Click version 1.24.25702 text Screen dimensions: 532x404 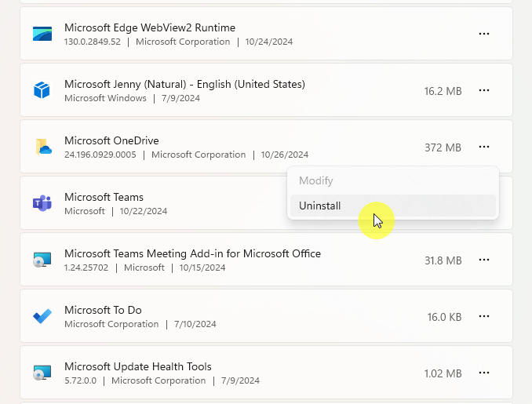point(86,268)
